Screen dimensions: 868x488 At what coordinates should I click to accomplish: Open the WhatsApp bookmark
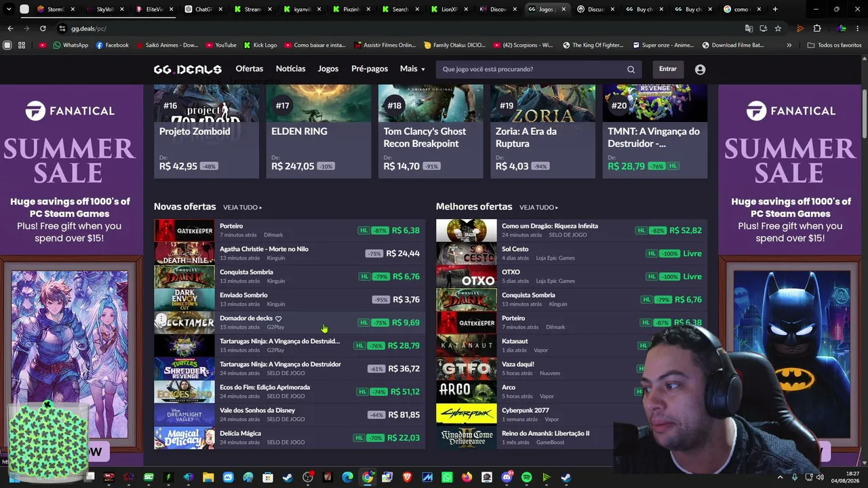tap(71, 45)
